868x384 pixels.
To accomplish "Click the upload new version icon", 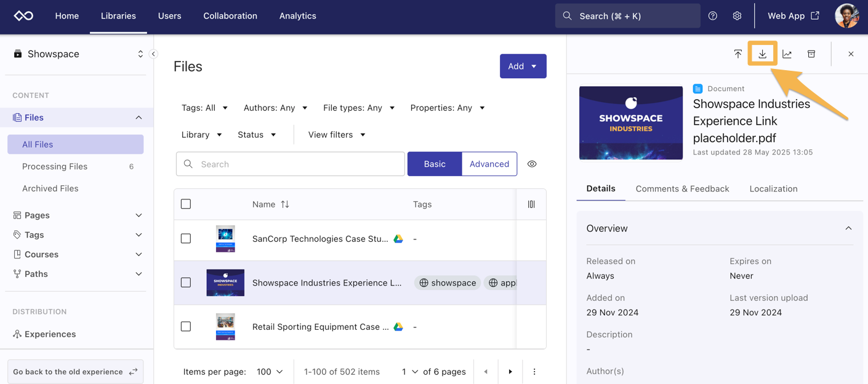I will tap(738, 54).
